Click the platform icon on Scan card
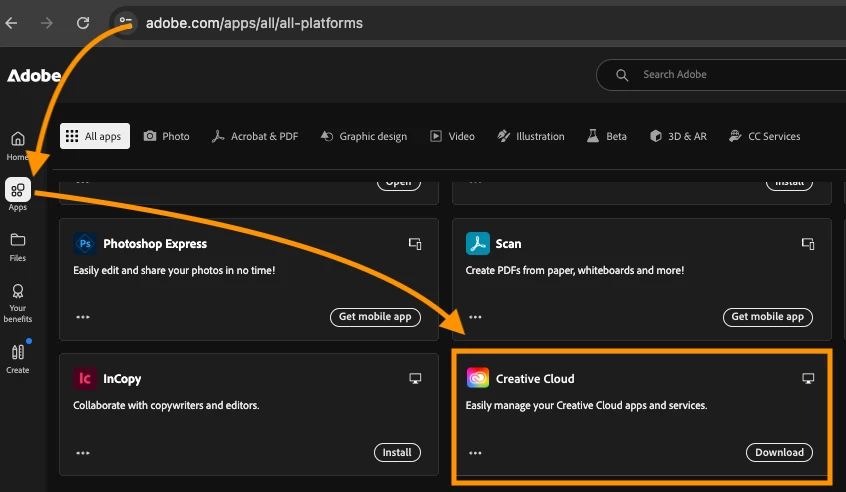 [808, 244]
